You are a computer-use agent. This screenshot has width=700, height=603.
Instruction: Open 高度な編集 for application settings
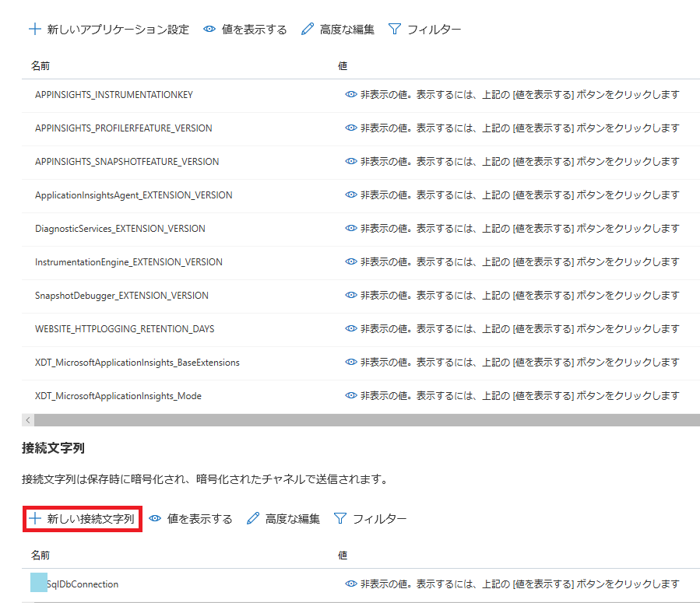[x=346, y=30]
